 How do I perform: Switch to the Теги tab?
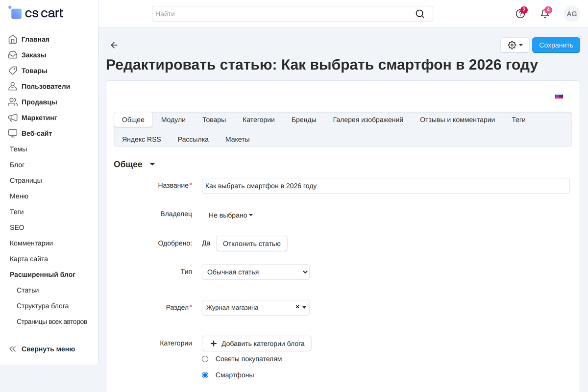tap(519, 120)
